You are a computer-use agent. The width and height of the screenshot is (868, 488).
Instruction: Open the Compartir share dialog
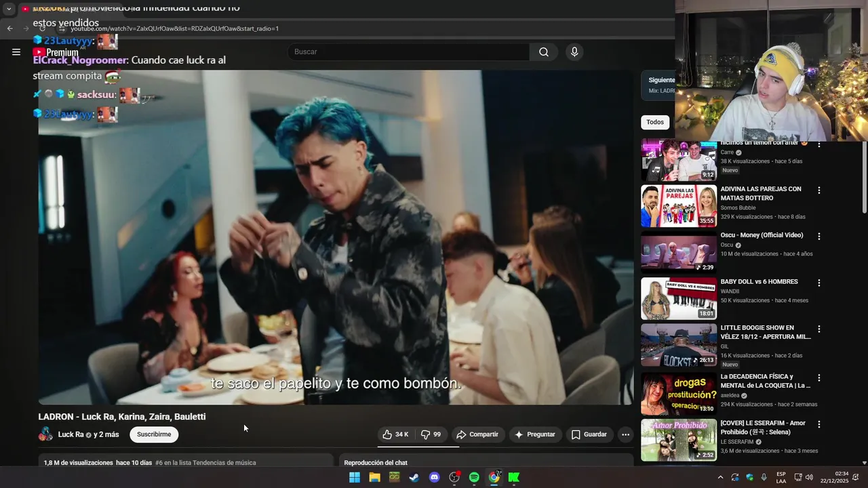tap(477, 434)
